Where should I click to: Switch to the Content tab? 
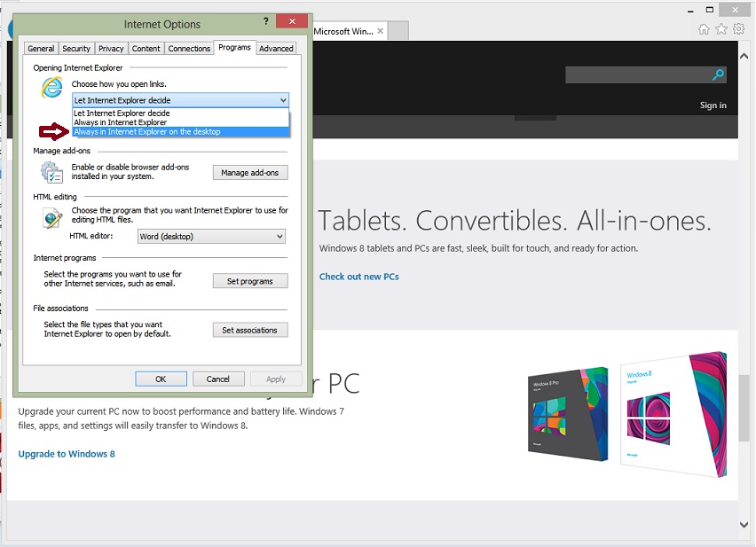146,49
